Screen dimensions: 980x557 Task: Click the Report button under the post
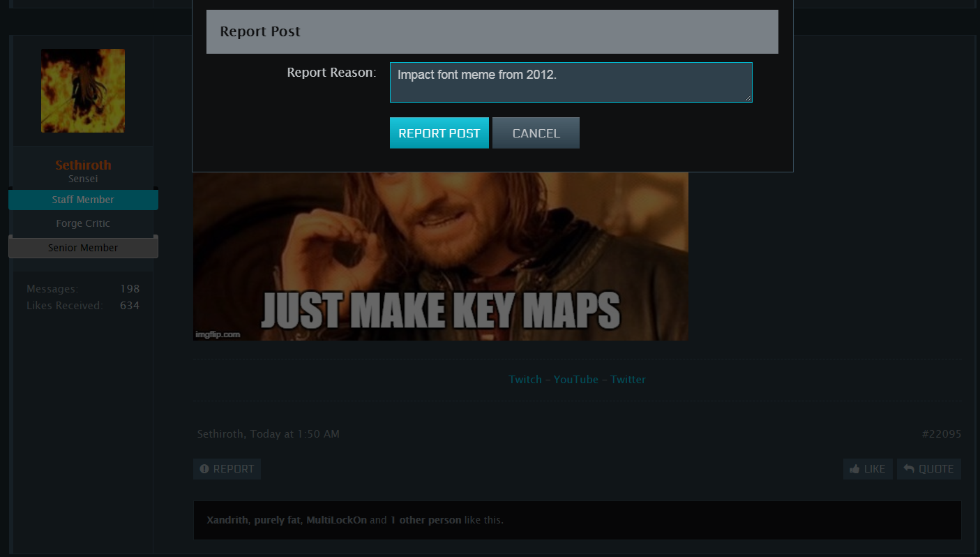227,469
